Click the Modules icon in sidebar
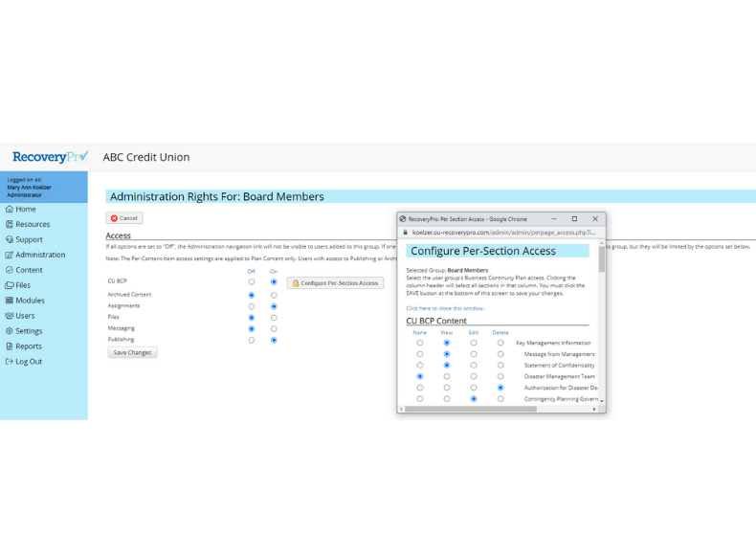This screenshot has height=536, width=756. [x=10, y=301]
